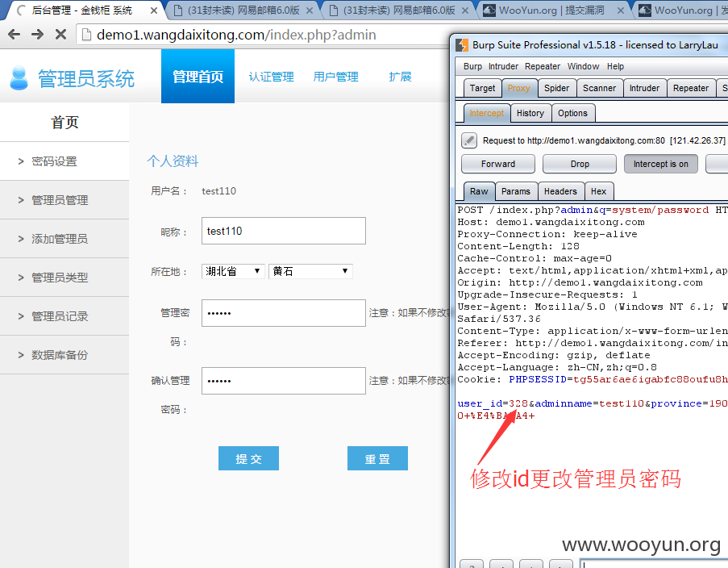Select the Options sub-tab
The width and height of the screenshot is (728, 568).
tap(572, 113)
